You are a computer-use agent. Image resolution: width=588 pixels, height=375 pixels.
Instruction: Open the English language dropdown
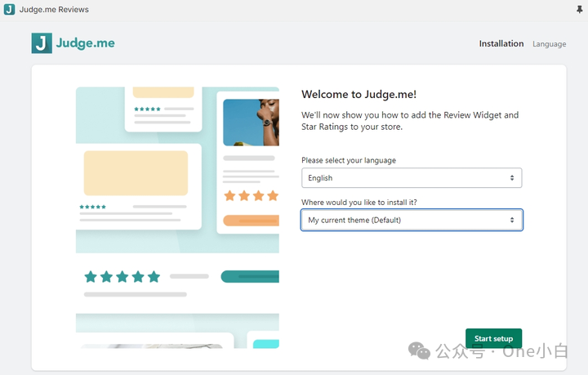tap(412, 178)
